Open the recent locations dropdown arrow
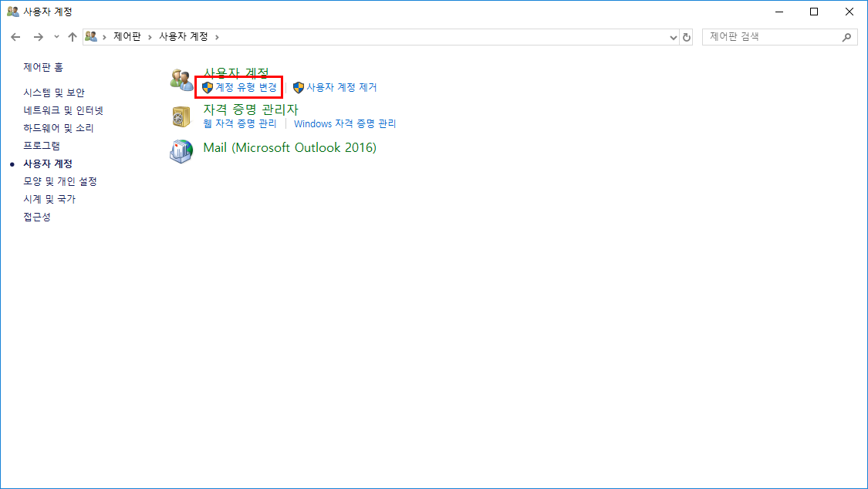The height and width of the screenshot is (489, 868). pyautogui.click(x=56, y=37)
